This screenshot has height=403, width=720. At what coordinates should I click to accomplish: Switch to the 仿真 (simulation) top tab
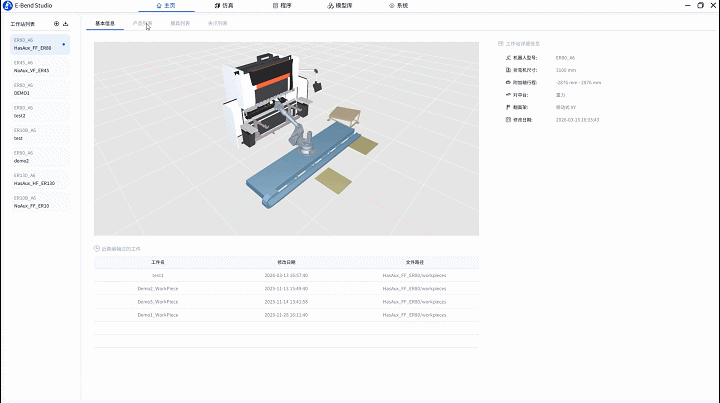[224, 6]
